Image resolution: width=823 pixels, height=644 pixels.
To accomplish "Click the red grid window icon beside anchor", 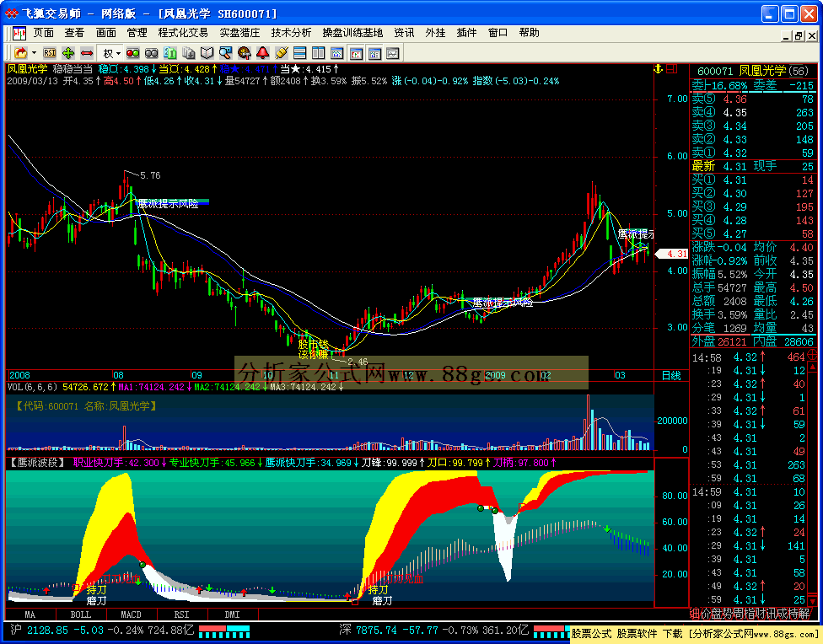I will [671, 69].
